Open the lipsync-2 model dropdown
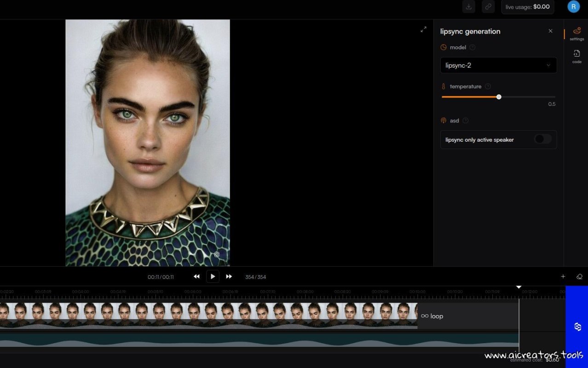The height and width of the screenshot is (368, 588). pos(498,65)
